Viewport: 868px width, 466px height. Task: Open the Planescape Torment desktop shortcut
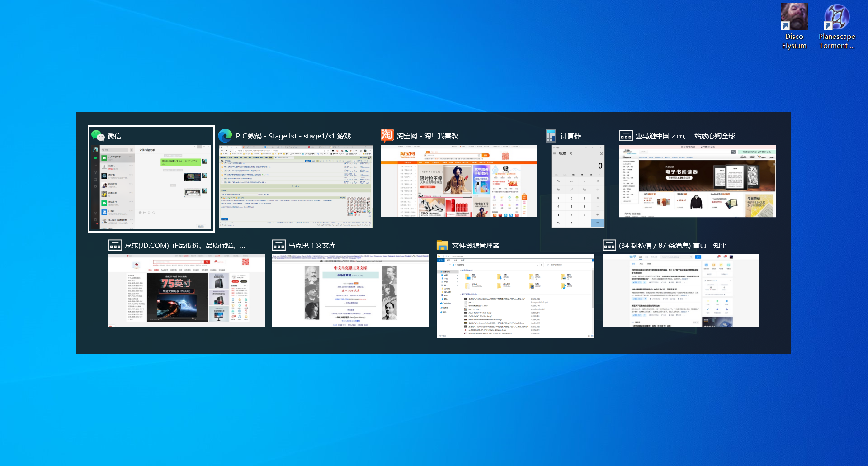(x=837, y=27)
